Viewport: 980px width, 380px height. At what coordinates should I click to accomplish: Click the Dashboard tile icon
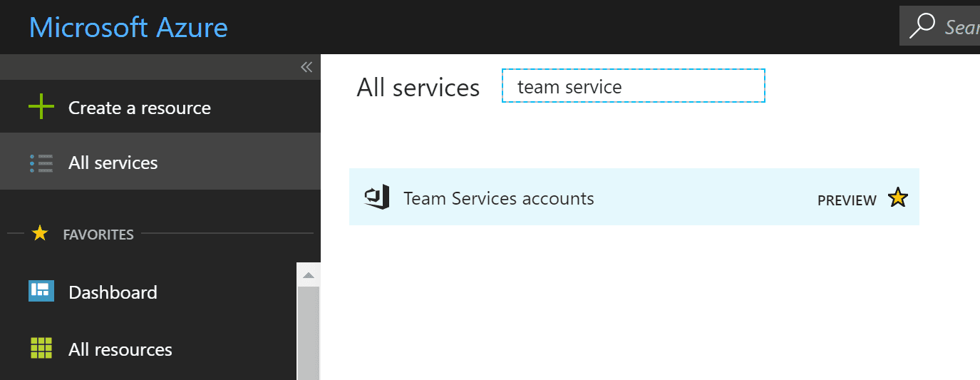pos(41,291)
